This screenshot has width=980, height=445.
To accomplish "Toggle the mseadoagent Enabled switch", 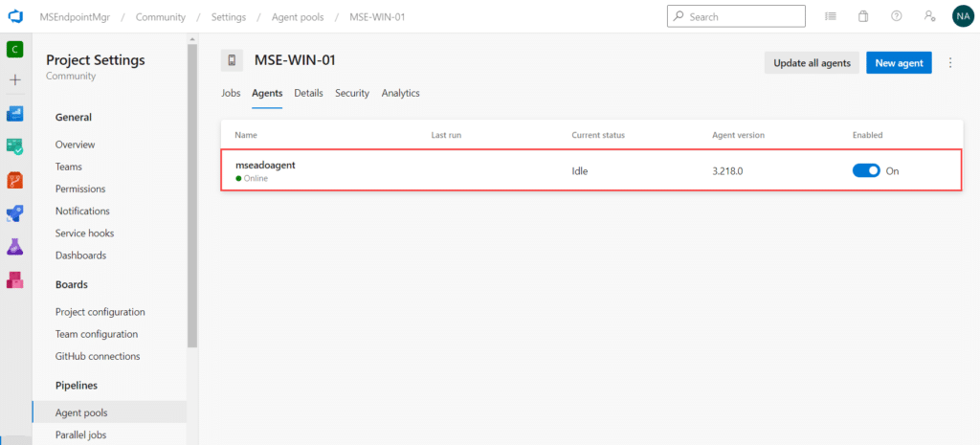I will pos(866,170).
